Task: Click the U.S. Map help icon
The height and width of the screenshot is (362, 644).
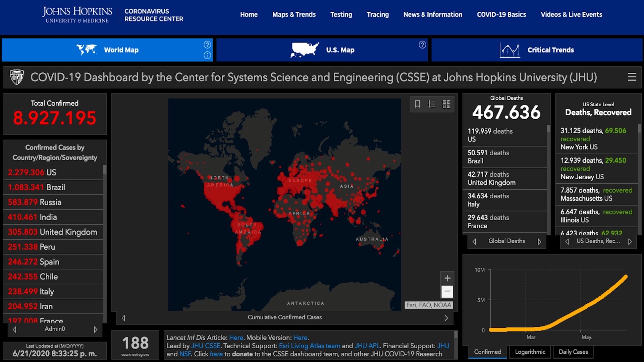Action: (422, 45)
